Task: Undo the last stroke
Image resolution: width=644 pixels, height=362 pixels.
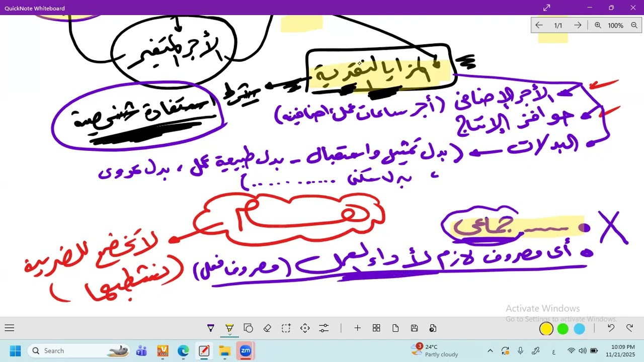Action: click(611, 328)
